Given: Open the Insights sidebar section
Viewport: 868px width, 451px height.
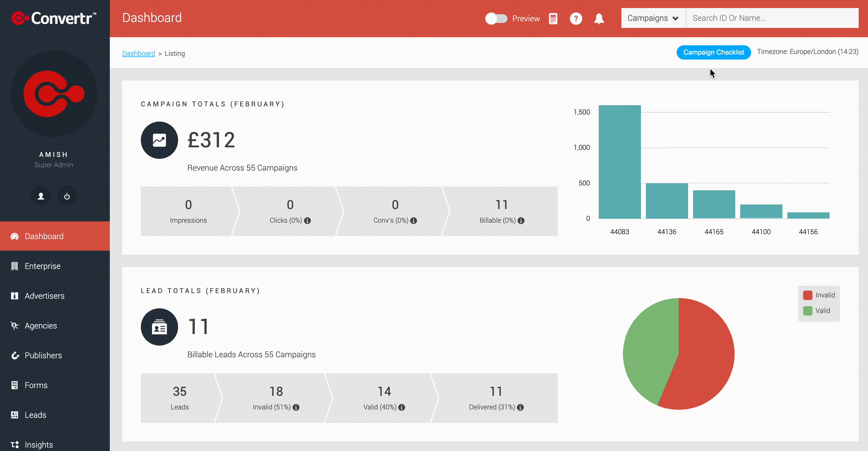Looking at the screenshot, I should pyautogui.click(x=55, y=444).
